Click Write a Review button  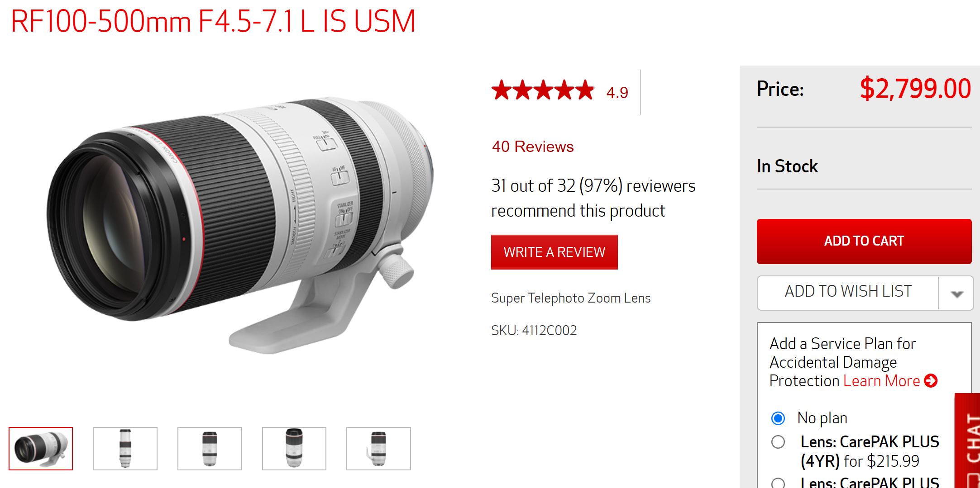555,252
